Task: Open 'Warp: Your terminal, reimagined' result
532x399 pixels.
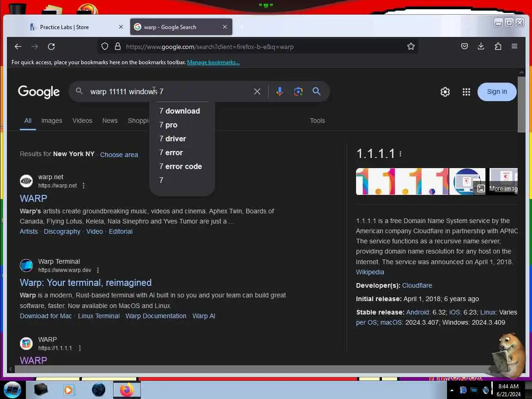Action: coord(85,283)
